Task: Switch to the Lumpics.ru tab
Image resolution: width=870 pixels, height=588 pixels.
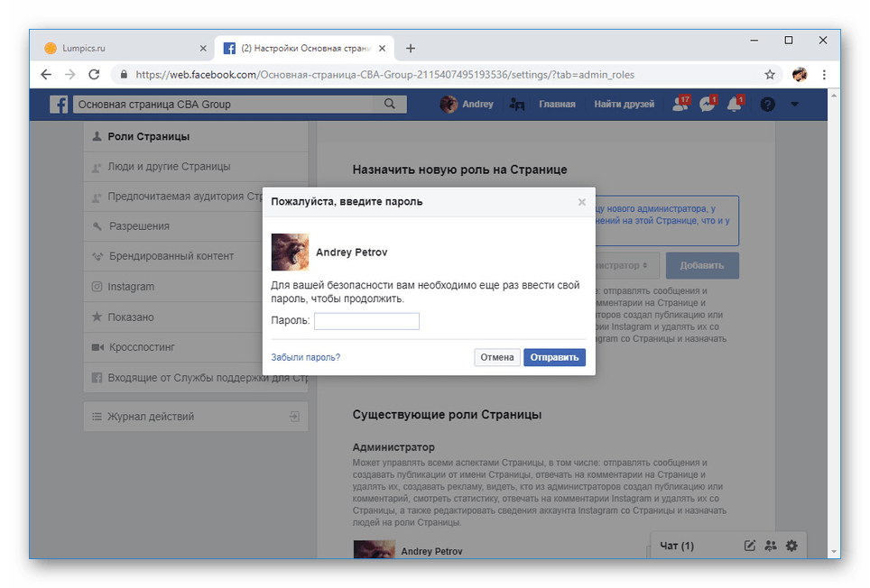Action: pos(117,48)
